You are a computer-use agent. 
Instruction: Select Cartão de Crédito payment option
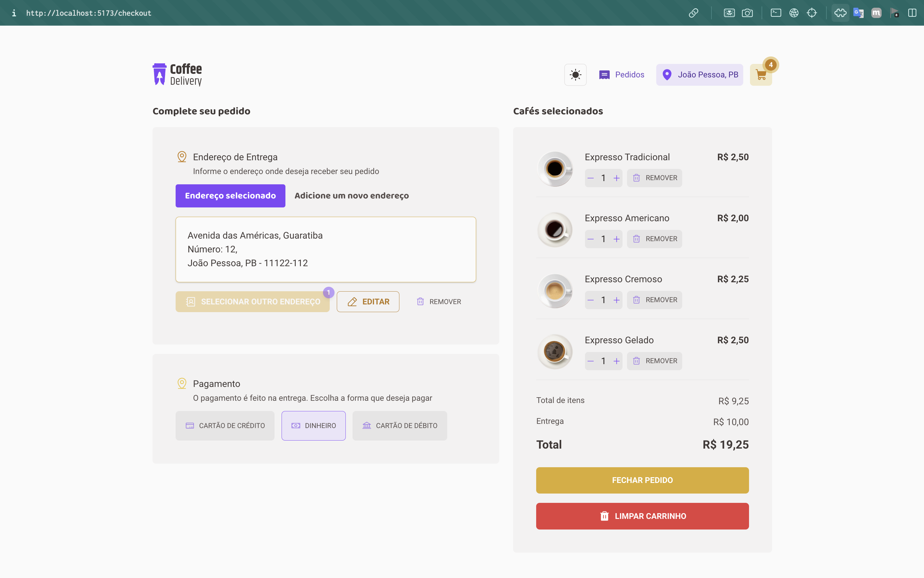[x=225, y=425]
